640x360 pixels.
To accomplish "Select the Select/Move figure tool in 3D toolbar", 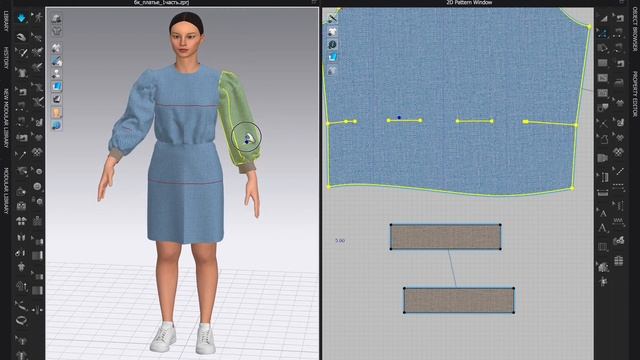I will (x=38, y=18).
